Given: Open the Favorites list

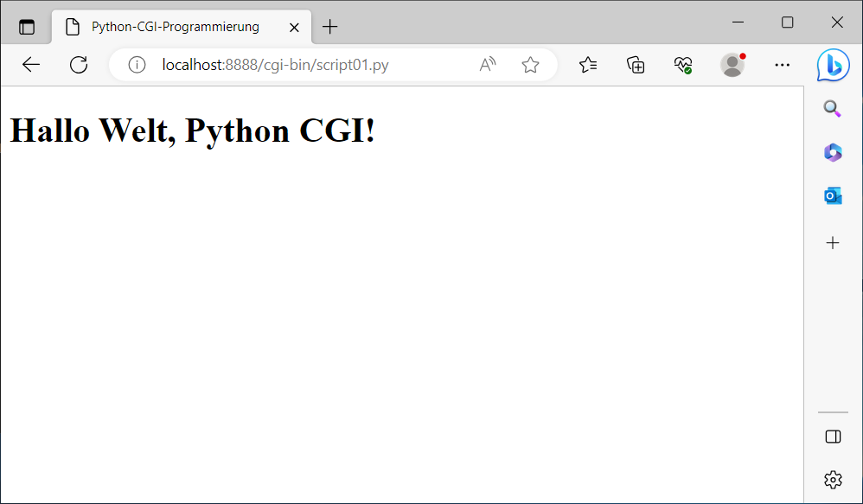Looking at the screenshot, I should [588, 65].
